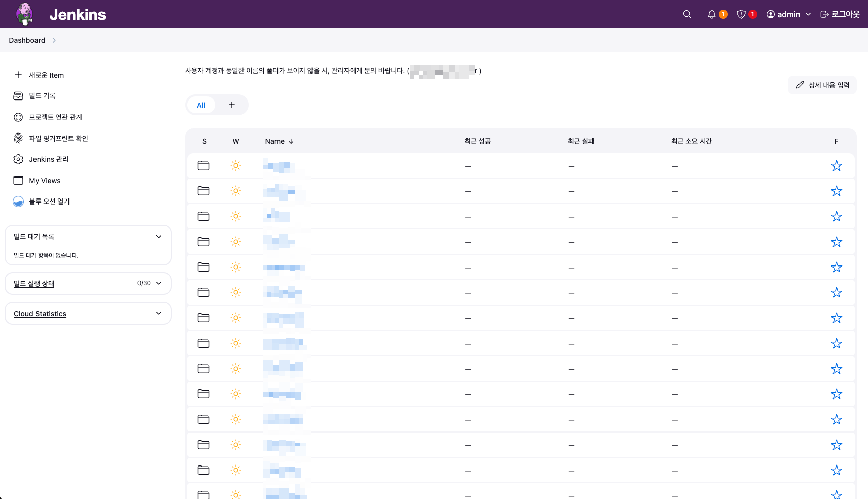Favorite the fifth folder row star
The width and height of the screenshot is (868, 499).
(x=837, y=268)
